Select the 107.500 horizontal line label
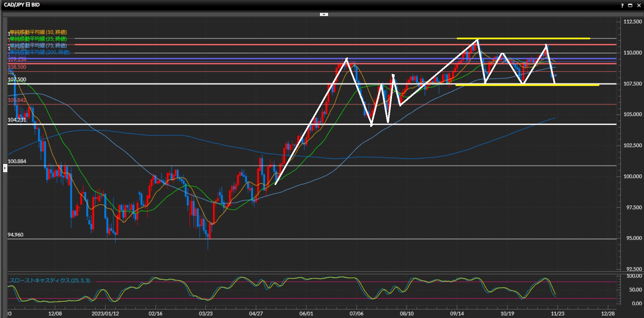 pyautogui.click(x=17, y=80)
